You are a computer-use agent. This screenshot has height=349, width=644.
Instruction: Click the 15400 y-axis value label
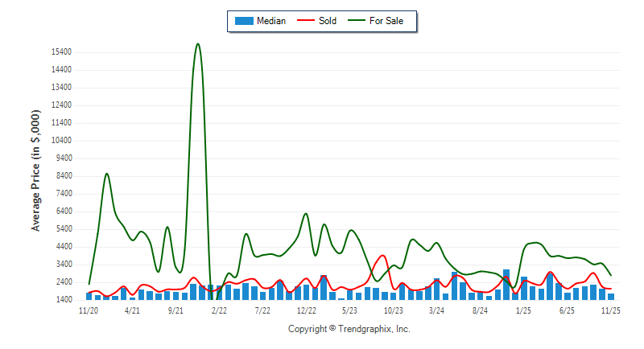click(x=60, y=52)
